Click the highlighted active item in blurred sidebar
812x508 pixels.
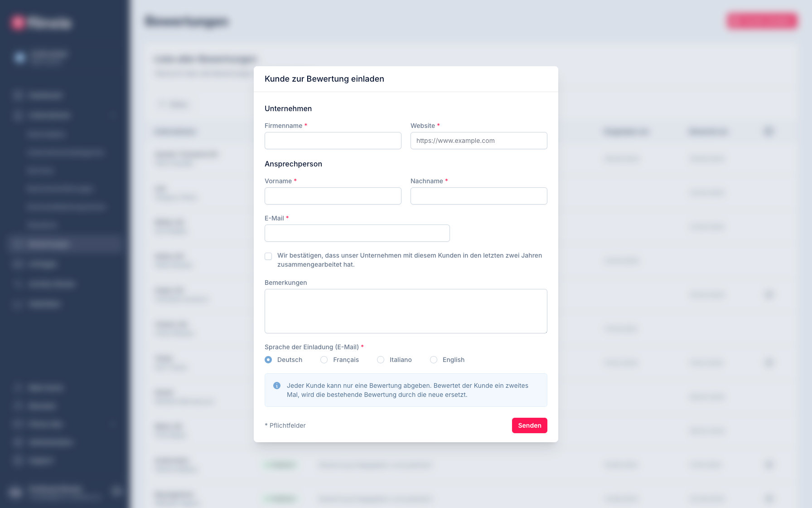[64, 244]
